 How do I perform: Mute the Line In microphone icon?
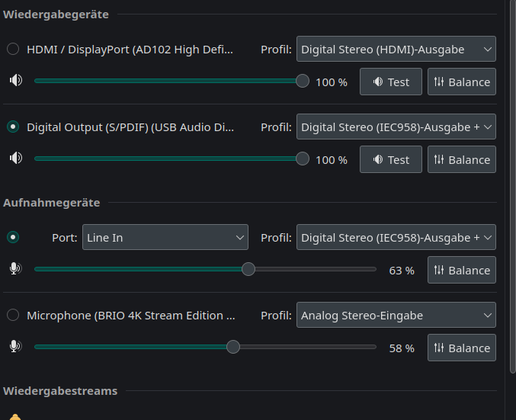(15, 268)
